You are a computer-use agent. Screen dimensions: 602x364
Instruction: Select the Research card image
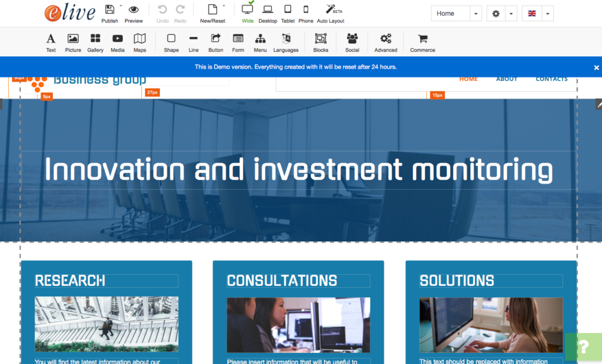[106, 324]
